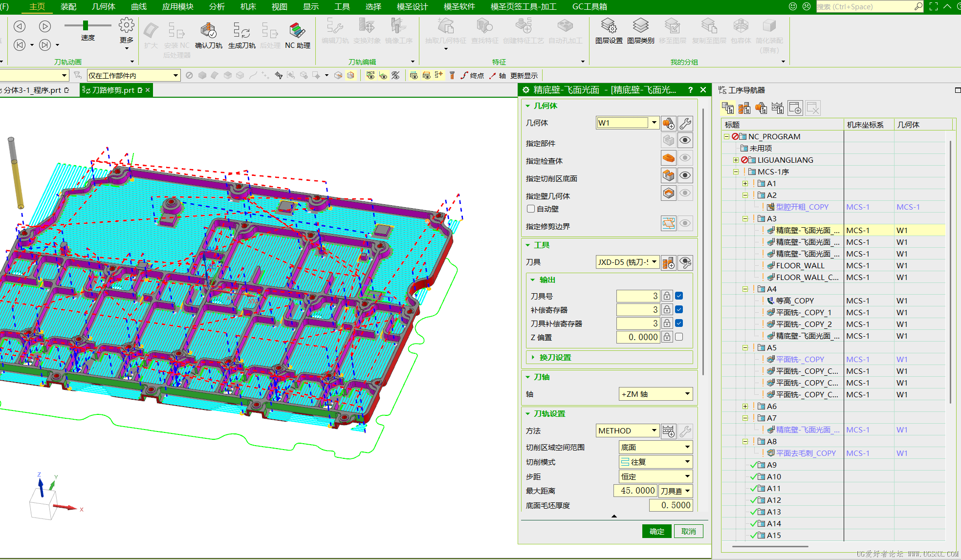Click the 图层类别 layer category icon
This screenshot has height=560, width=961.
640,26
